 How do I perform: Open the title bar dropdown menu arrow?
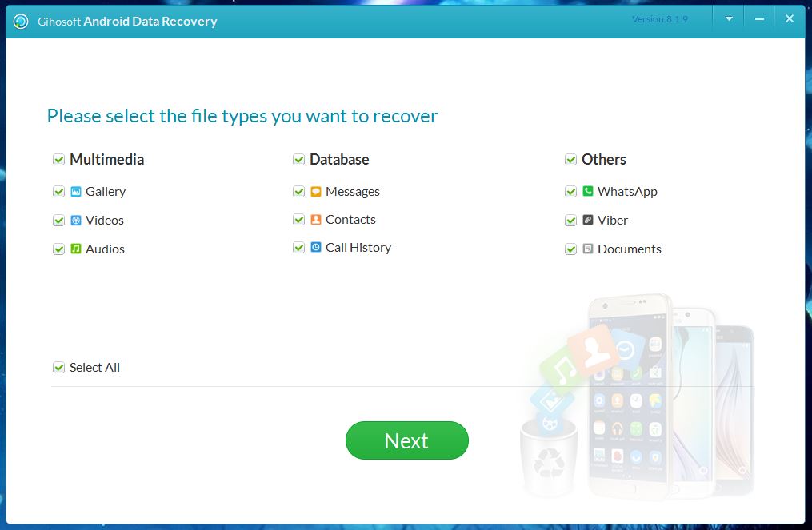[x=729, y=19]
